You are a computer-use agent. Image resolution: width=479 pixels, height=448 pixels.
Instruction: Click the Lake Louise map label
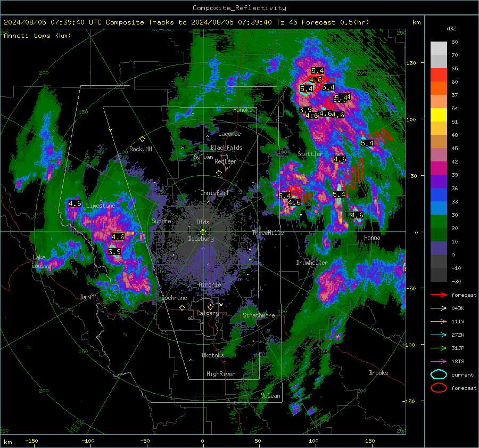41,262
